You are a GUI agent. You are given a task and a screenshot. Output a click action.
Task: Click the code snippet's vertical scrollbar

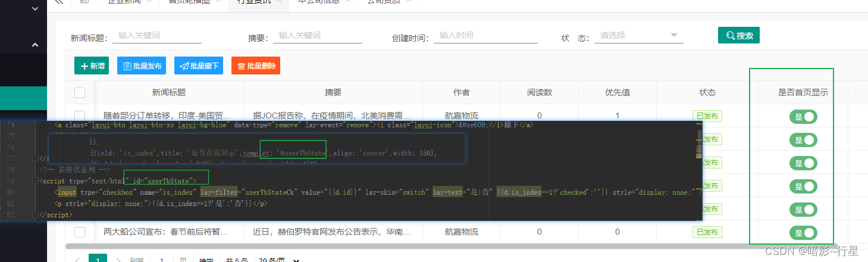[x=699, y=144]
